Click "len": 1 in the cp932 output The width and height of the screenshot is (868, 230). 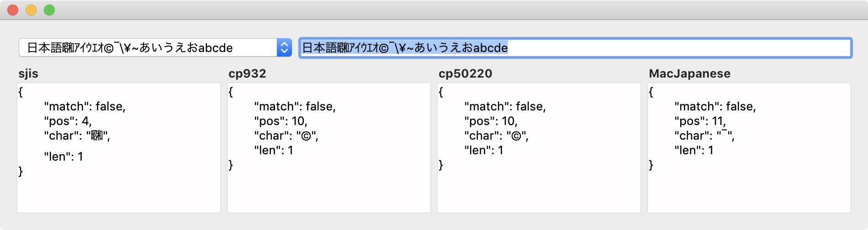point(274,151)
